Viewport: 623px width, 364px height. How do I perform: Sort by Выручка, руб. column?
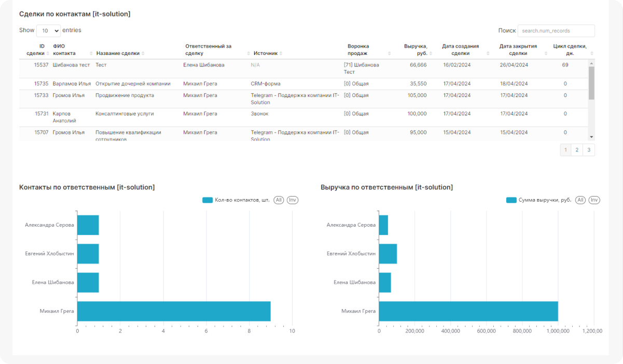point(417,50)
